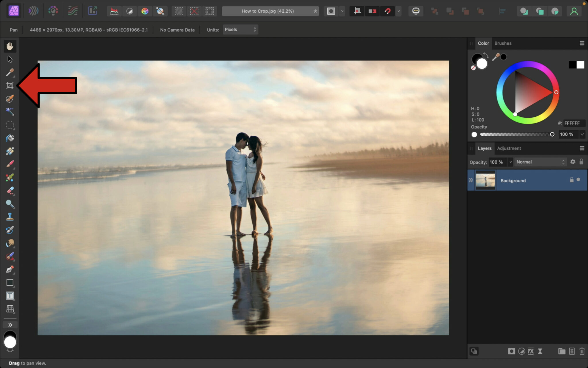Select the Mesh Warp tool
Image resolution: width=588 pixels, height=368 pixels.
10,309
